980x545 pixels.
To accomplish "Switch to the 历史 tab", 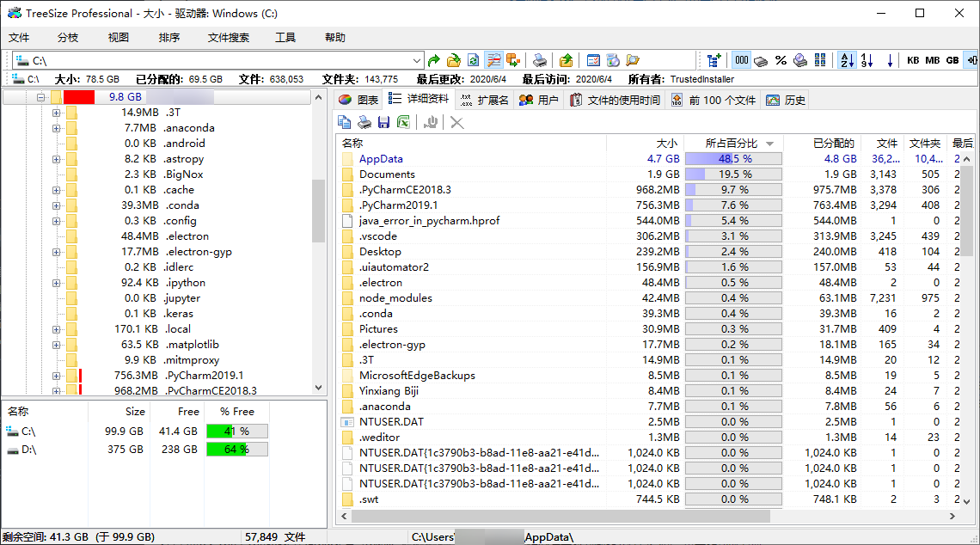I will 787,100.
